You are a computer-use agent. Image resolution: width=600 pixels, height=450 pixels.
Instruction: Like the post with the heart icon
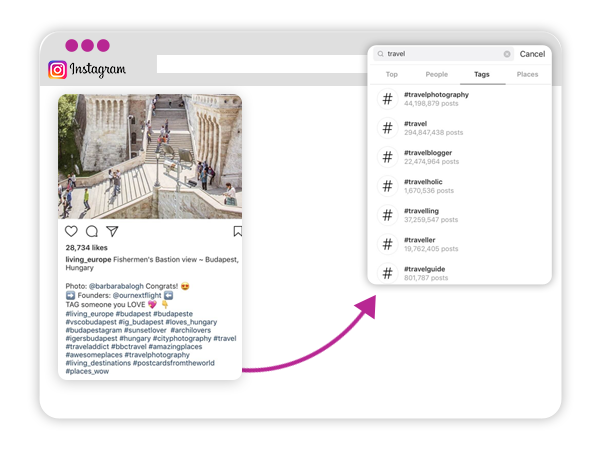[x=71, y=231]
